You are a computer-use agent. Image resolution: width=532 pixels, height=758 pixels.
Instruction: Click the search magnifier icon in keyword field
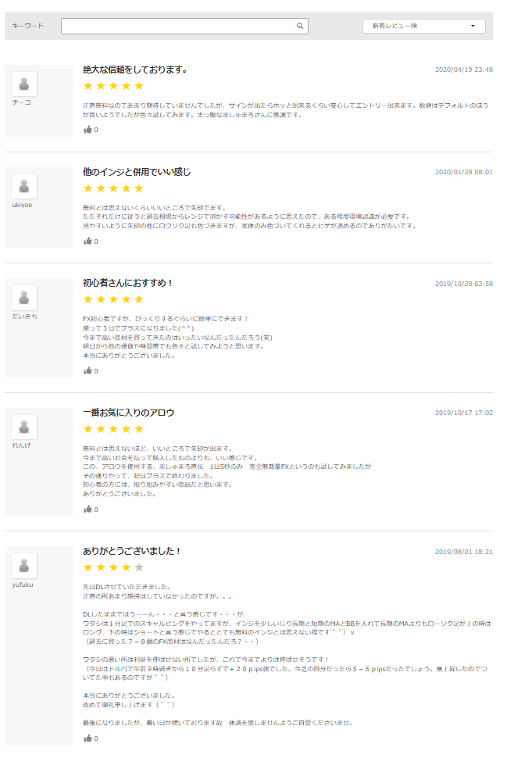coord(299,26)
